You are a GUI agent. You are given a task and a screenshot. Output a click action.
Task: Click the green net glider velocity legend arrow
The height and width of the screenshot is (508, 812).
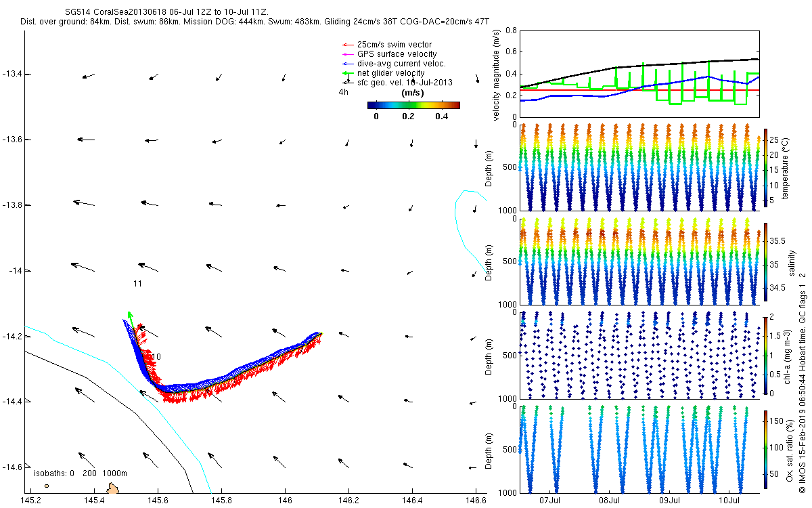coord(346,72)
